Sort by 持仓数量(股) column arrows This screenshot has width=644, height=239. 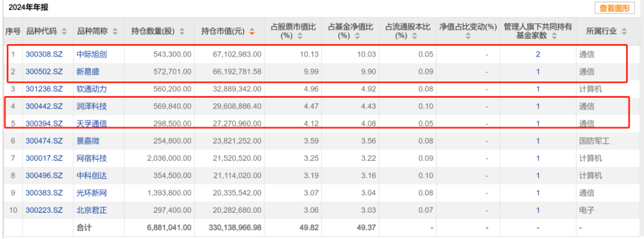click(182, 31)
